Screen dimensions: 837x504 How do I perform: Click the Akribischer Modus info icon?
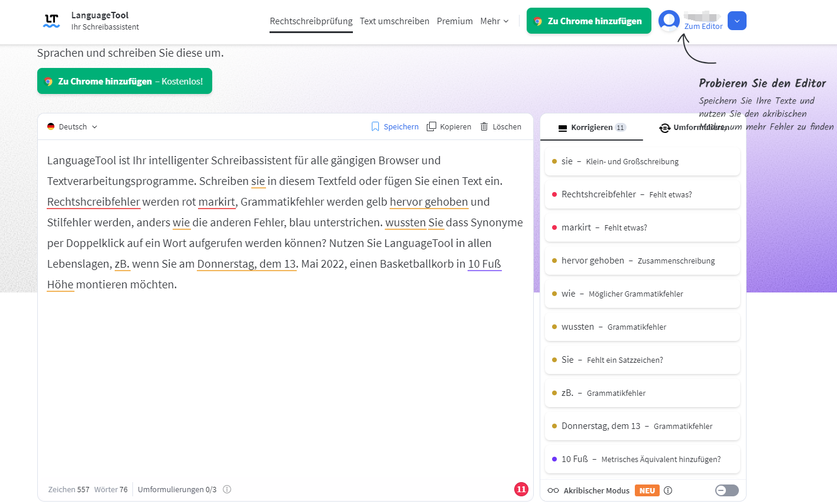click(x=668, y=490)
